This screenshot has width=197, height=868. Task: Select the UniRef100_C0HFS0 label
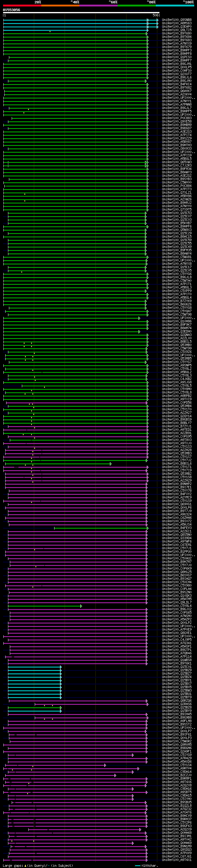tap(176, 71)
